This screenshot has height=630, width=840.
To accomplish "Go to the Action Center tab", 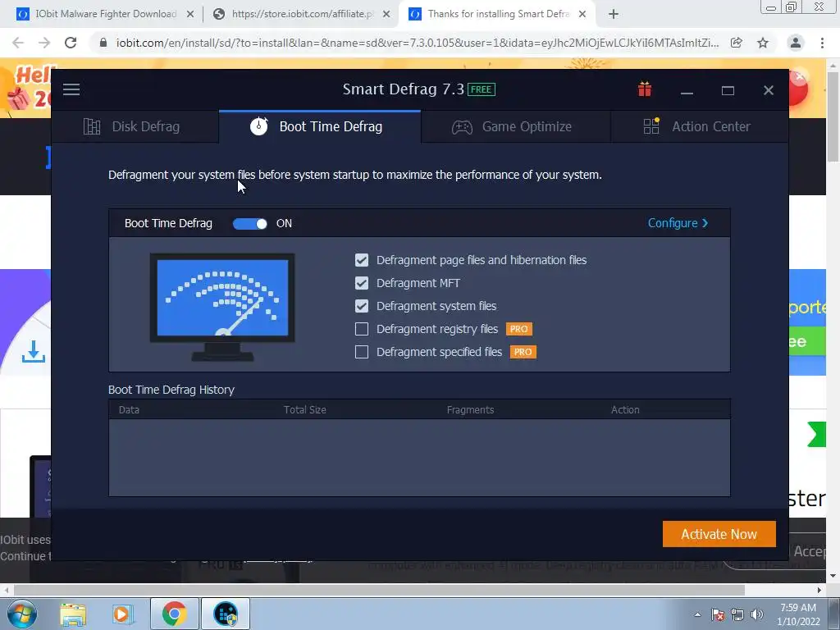I will (699, 126).
